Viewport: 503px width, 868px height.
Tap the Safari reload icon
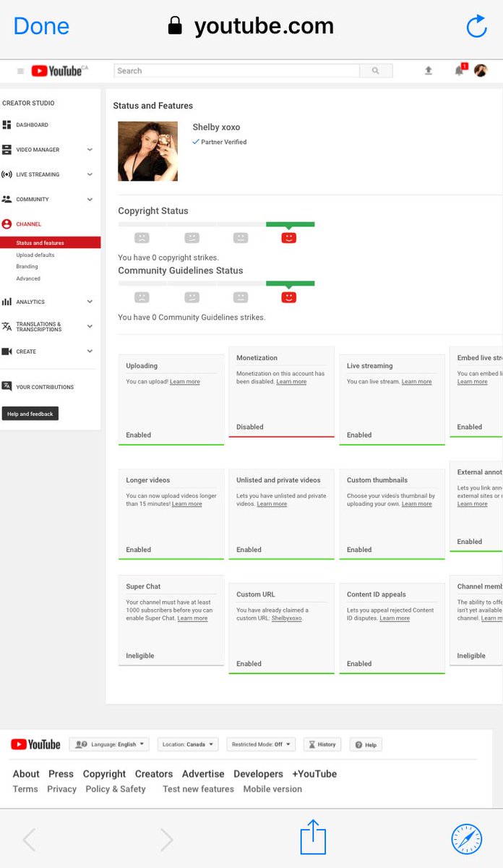[x=476, y=26]
